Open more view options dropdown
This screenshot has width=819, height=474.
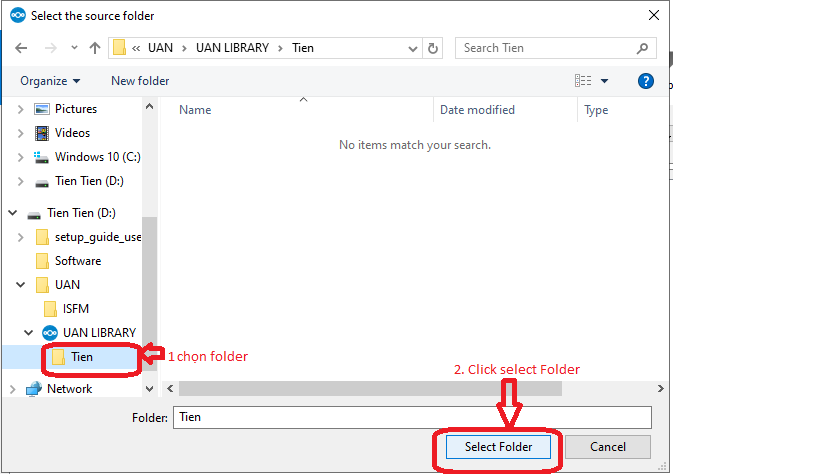pyautogui.click(x=604, y=81)
